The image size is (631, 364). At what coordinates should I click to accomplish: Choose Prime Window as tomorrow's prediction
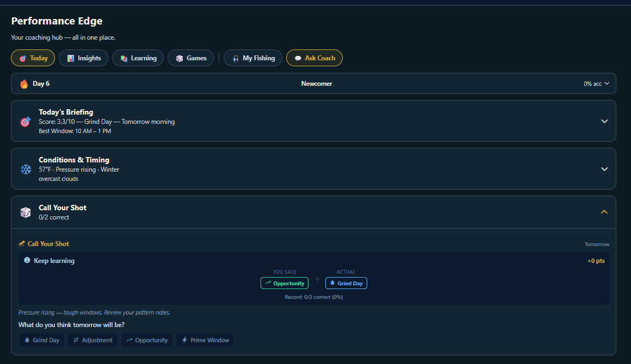pyautogui.click(x=205, y=340)
